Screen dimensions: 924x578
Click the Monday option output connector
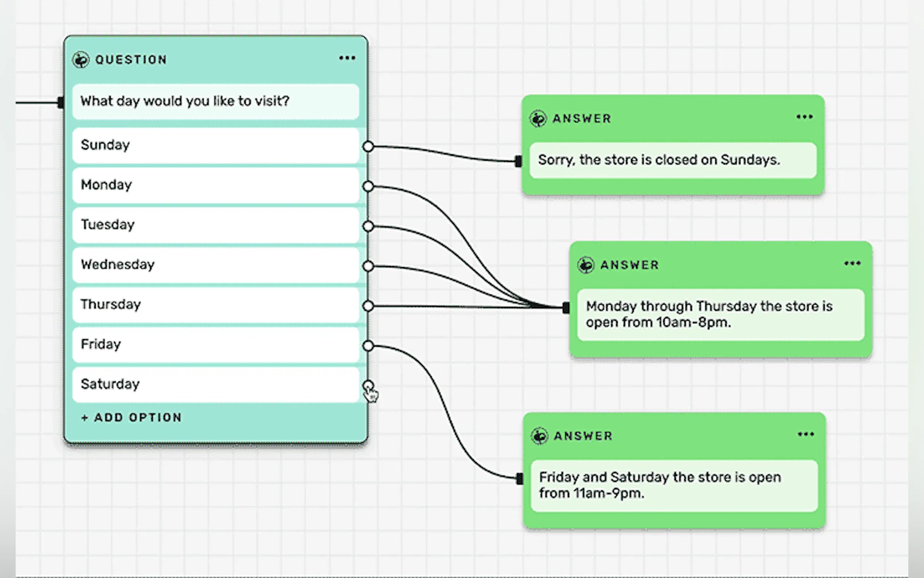click(x=368, y=186)
